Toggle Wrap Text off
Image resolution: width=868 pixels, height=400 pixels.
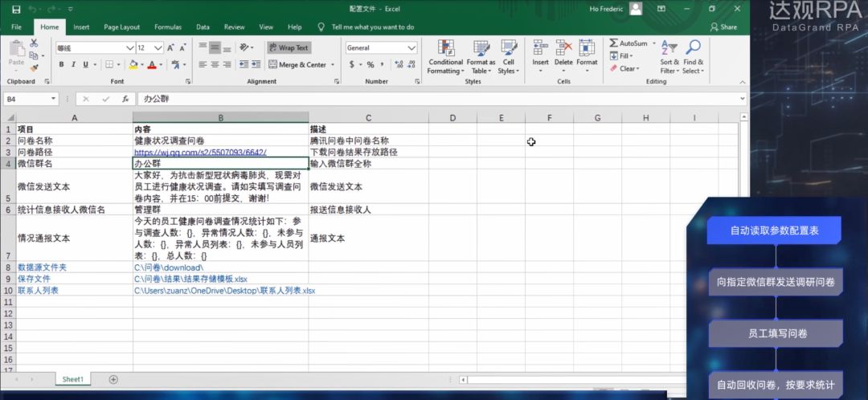coord(289,47)
